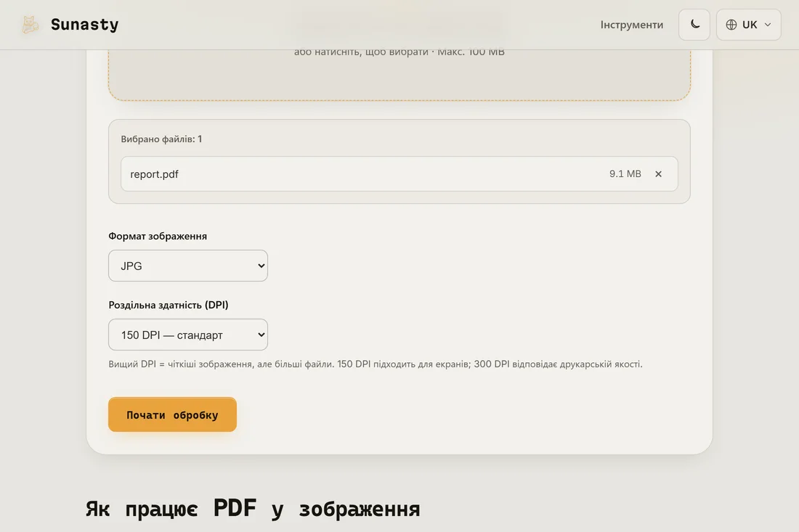Image resolution: width=799 pixels, height=532 pixels.
Task: Click the Sunasty cat logo icon
Action: tap(30, 25)
